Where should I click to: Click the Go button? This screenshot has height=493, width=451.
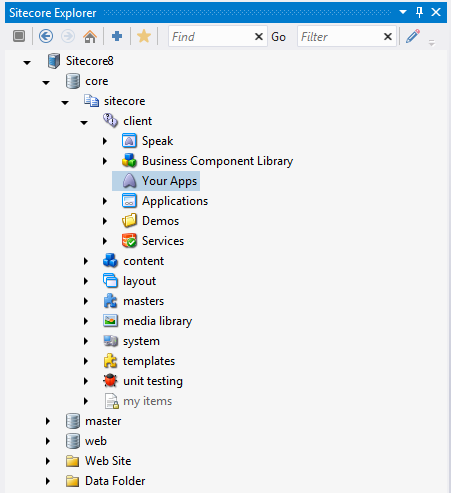coord(278,37)
